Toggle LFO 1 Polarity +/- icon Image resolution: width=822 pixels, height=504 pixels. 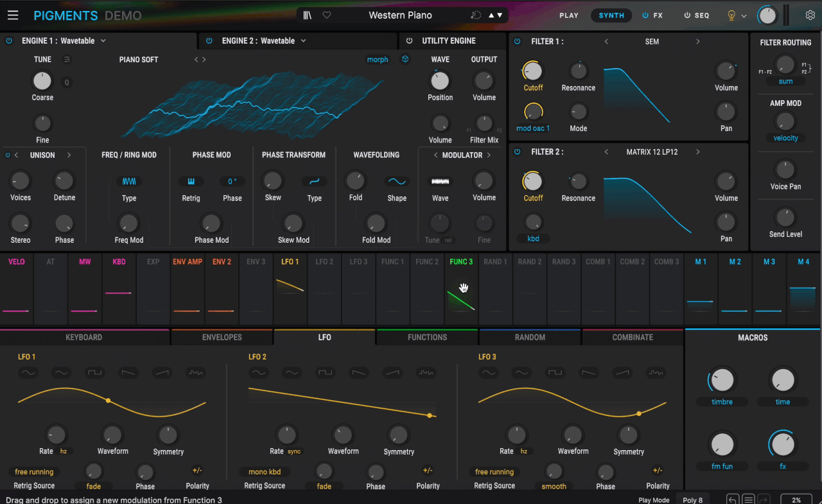tap(197, 471)
